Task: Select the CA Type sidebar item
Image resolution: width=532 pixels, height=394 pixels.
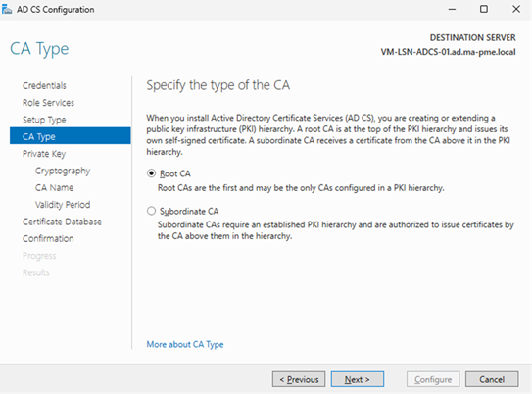Action: [71, 136]
